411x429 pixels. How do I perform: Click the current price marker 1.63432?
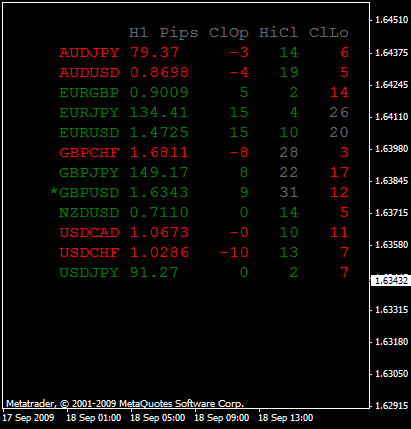pos(391,281)
